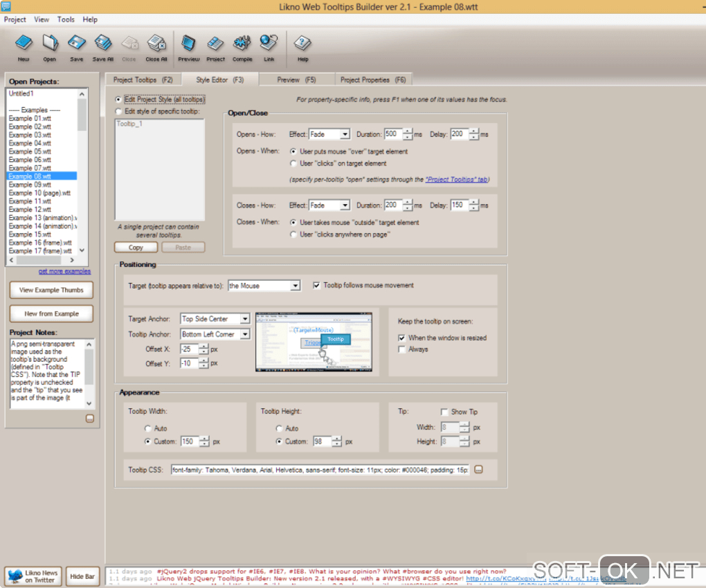
Task: Click the New from Example button
Action: 51,313
